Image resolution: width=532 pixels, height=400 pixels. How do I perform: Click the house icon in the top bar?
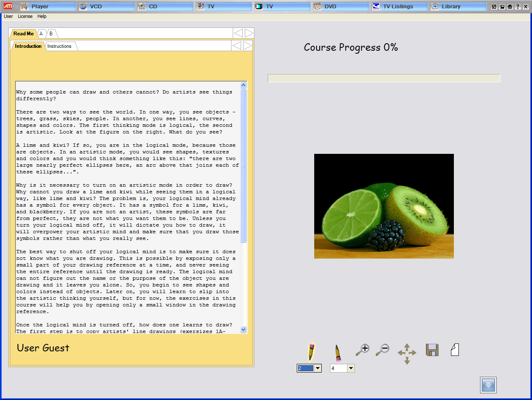[510, 7]
